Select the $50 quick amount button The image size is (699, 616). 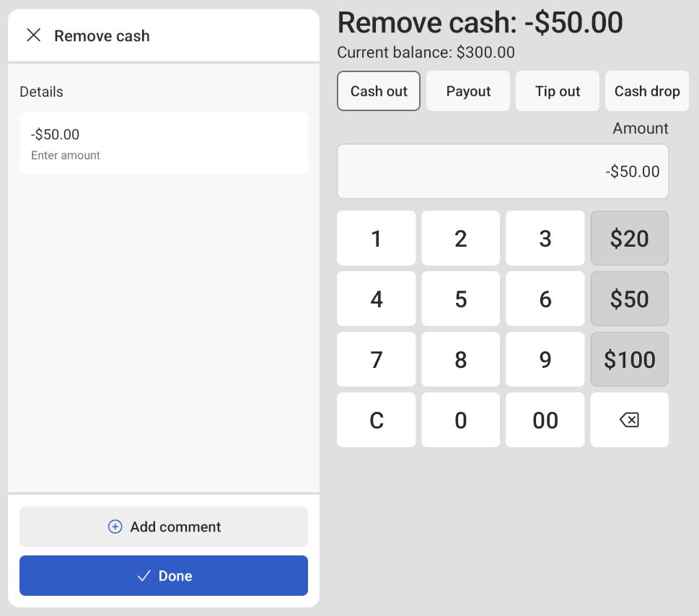pos(630,299)
